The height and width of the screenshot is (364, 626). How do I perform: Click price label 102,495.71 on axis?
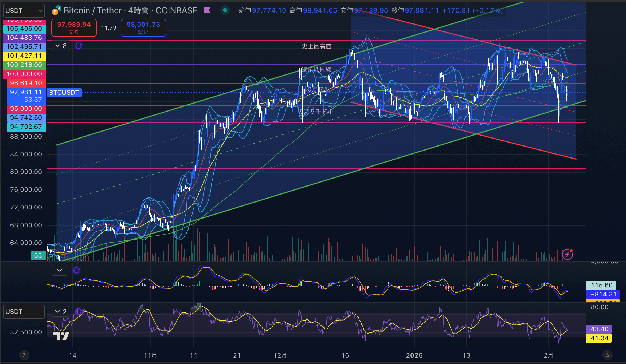coord(25,47)
